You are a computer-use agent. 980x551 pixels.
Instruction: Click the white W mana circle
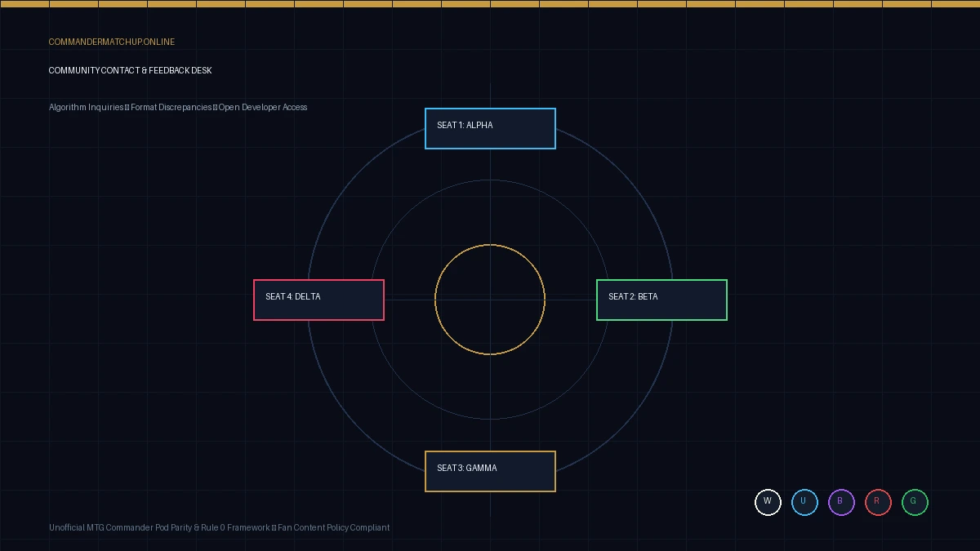(x=768, y=502)
